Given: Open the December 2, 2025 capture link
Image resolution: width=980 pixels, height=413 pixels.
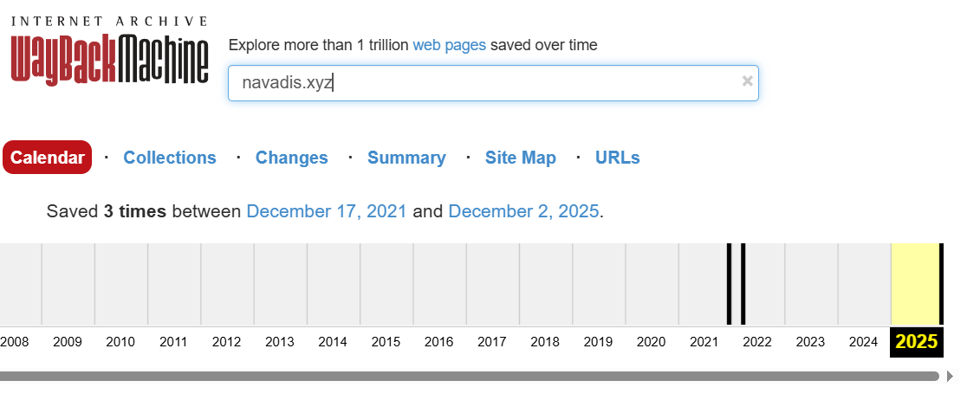Looking at the screenshot, I should click(x=523, y=211).
